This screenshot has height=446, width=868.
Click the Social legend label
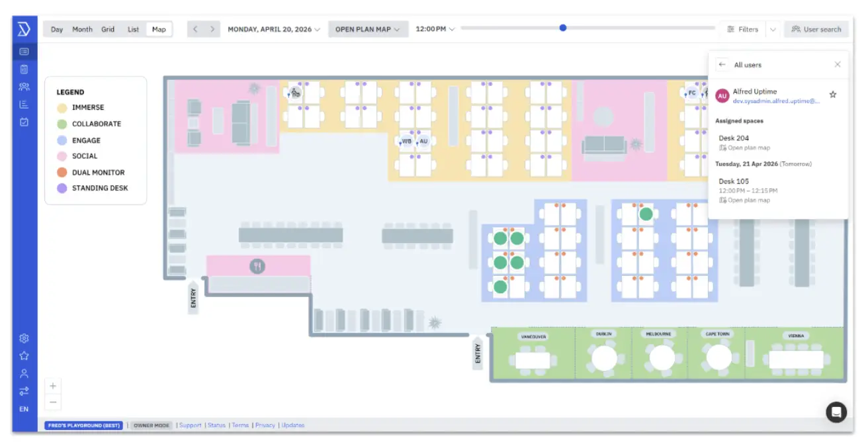click(x=85, y=156)
